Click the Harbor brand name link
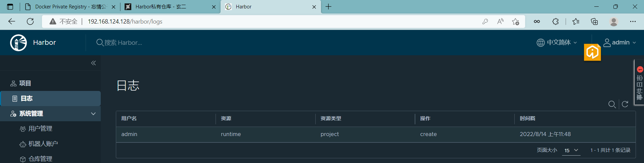The height and width of the screenshot is (163, 644). click(x=44, y=42)
